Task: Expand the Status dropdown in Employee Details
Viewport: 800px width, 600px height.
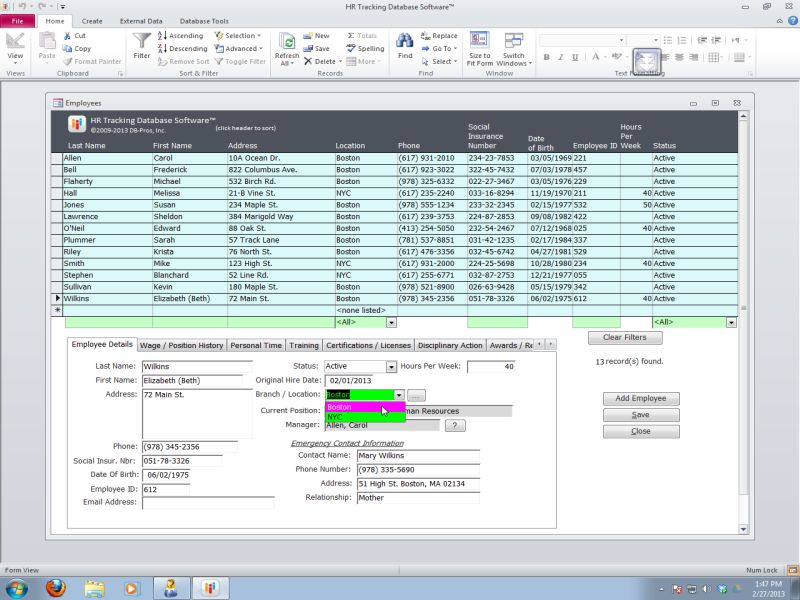Action: click(391, 367)
